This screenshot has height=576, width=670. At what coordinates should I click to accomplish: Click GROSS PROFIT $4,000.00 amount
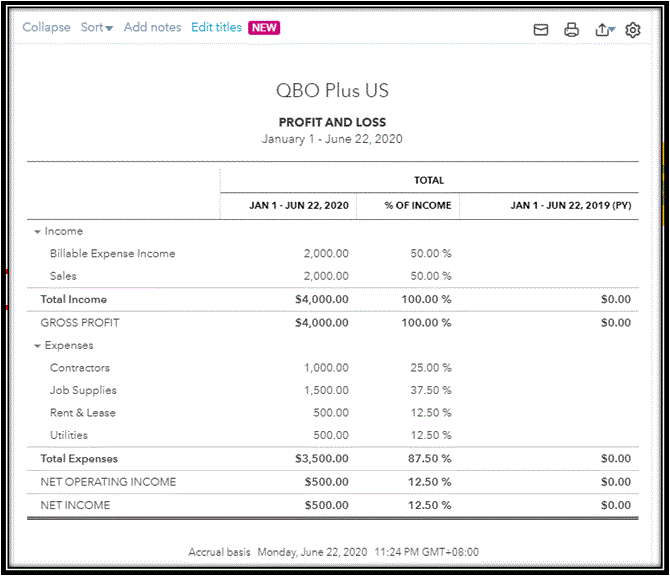click(x=322, y=323)
